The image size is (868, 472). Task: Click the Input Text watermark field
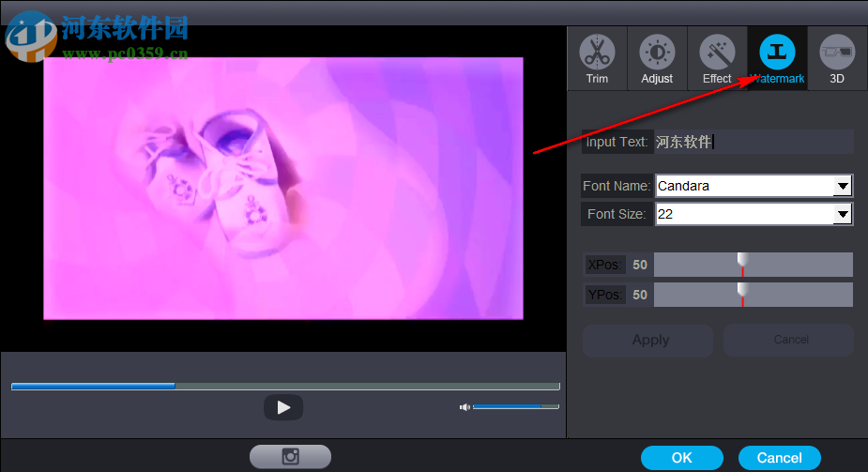754,142
